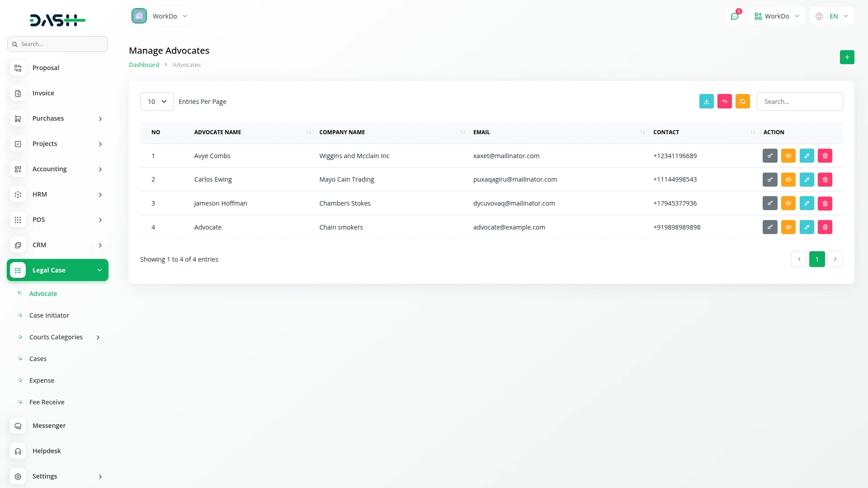Open the reset password key icon for Avye Combs
The height and width of the screenshot is (488, 868).
point(770,155)
